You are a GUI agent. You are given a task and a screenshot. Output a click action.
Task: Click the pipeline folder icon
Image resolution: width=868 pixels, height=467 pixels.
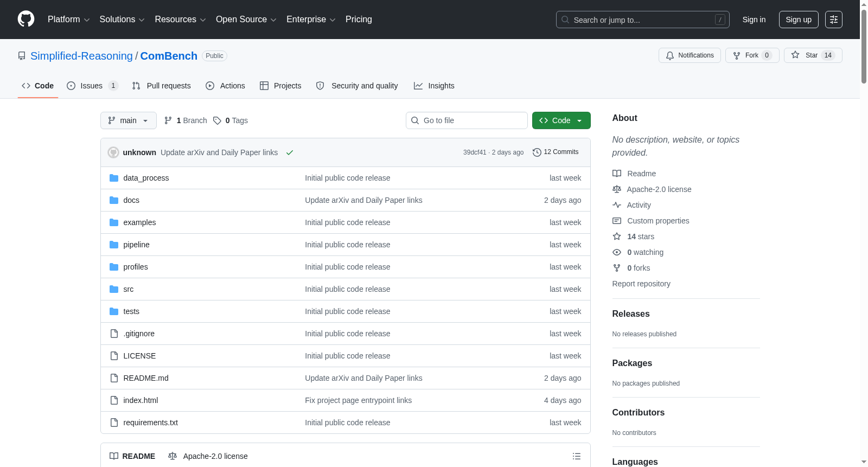pyautogui.click(x=114, y=245)
